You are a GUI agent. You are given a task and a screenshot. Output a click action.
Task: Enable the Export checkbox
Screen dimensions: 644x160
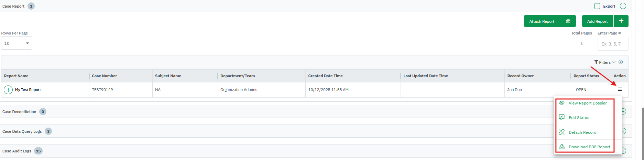[x=597, y=6]
